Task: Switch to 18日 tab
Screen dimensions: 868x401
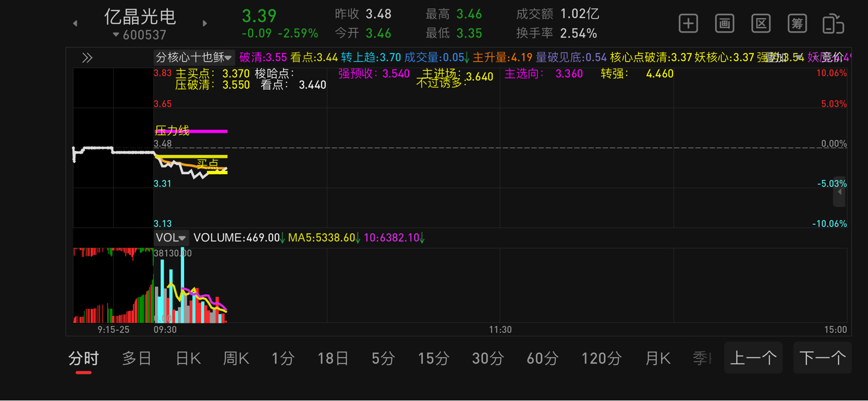Action: pos(333,359)
